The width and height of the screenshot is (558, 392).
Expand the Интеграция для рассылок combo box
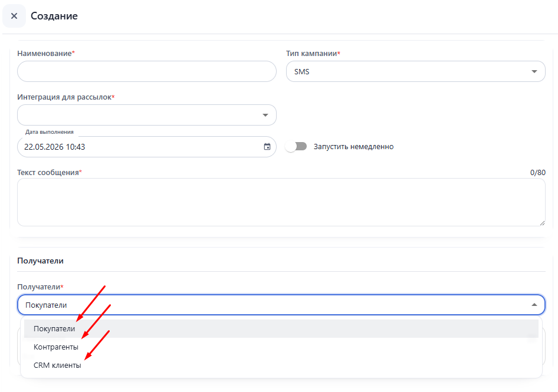(147, 115)
